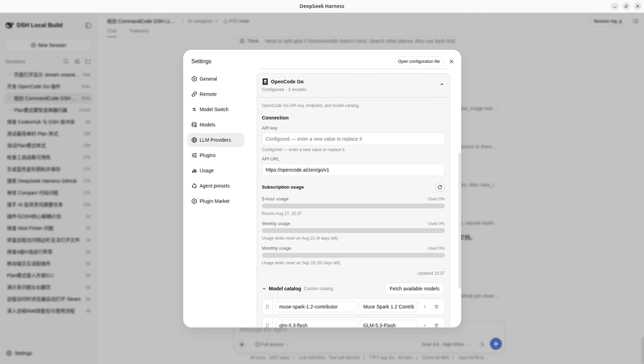This screenshot has width=644, height=364.
Task: Click the panel icon right of Session log
Action: click(635, 21)
